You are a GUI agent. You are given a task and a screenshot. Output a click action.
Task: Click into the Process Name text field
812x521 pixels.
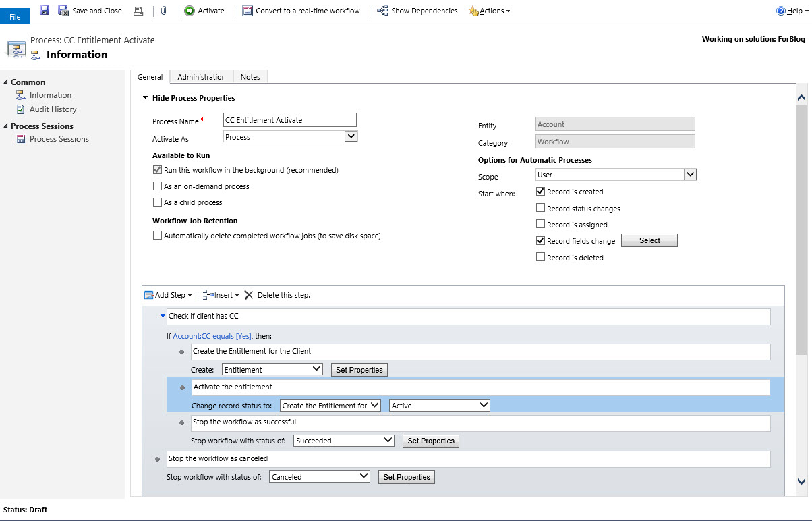click(289, 120)
